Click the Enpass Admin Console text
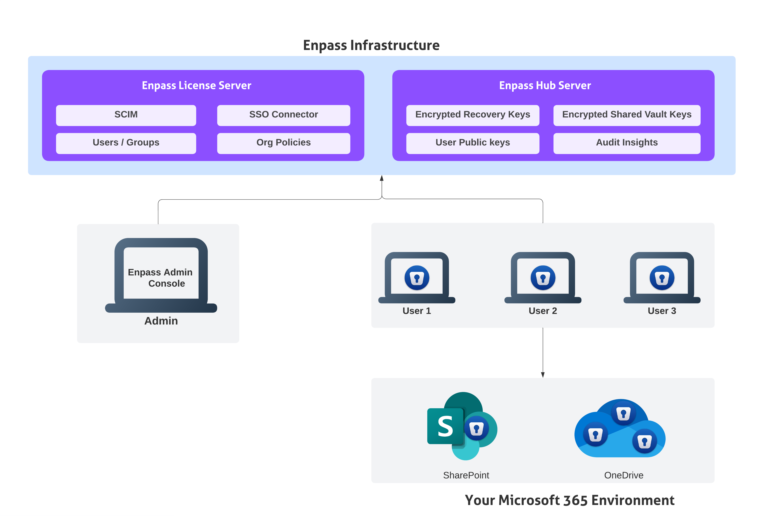 (x=160, y=278)
